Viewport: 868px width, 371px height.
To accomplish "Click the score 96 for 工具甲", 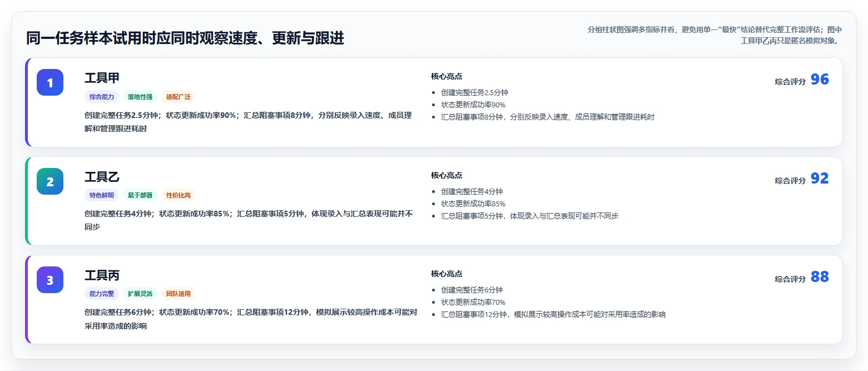I will (820, 80).
